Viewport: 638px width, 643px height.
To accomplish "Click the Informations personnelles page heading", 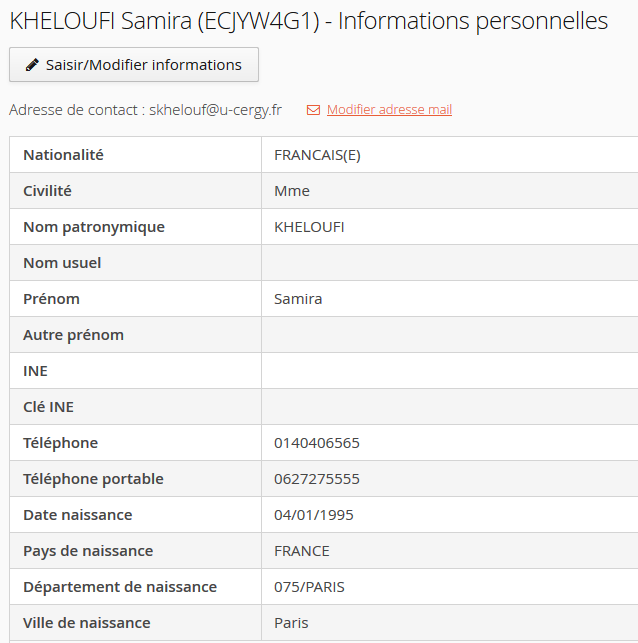I will pyautogui.click(x=308, y=21).
